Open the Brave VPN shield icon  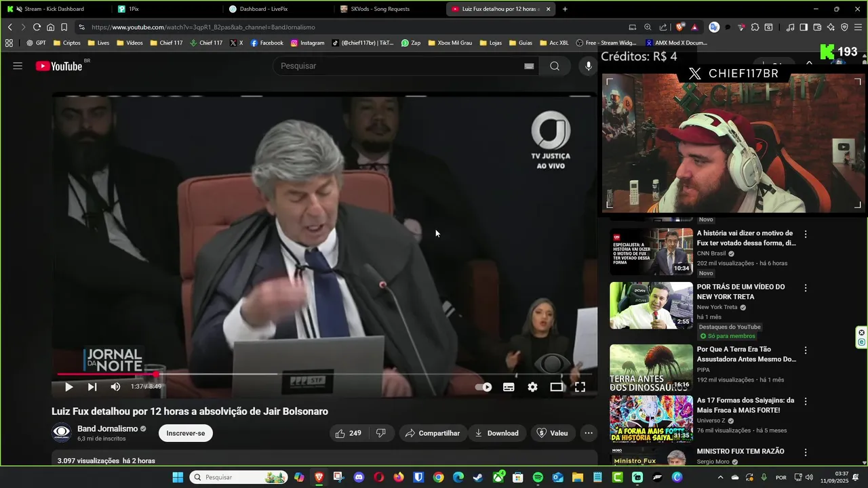844,27
